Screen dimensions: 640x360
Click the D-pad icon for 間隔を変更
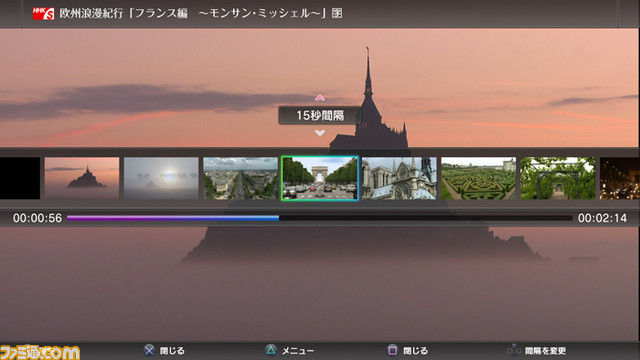[514, 350]
